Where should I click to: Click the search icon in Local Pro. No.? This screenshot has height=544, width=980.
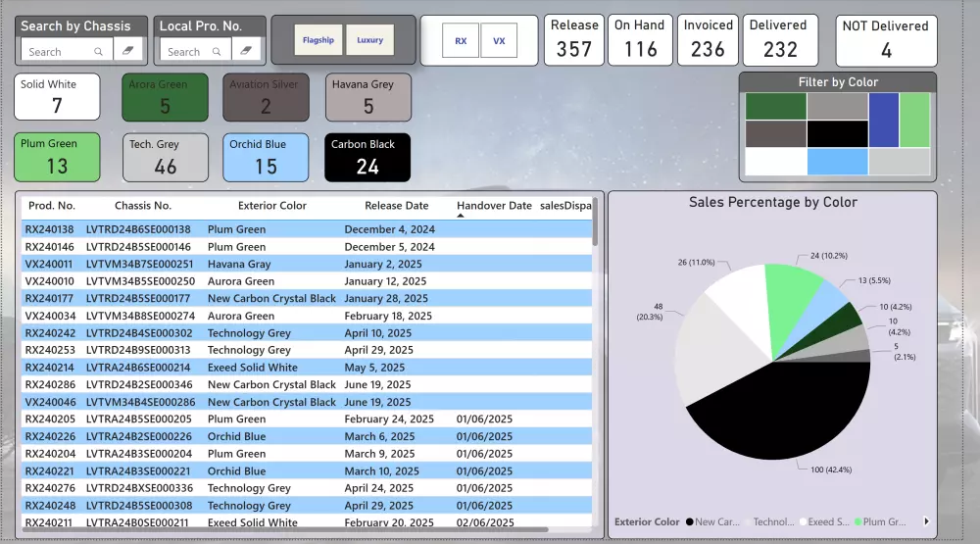(217, 52)
